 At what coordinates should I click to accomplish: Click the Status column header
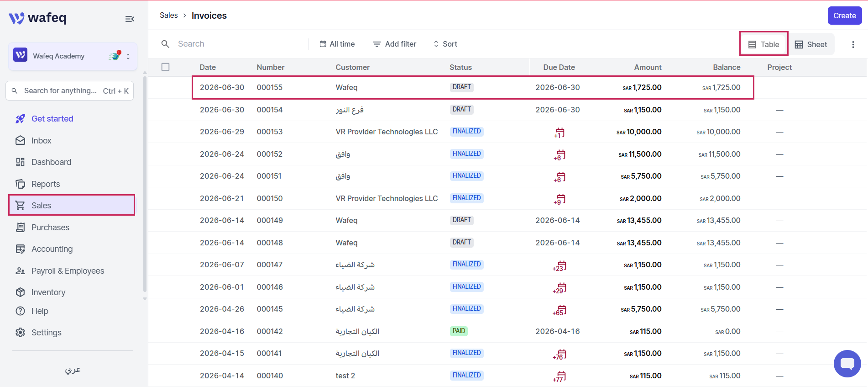pyautogui.click(x=460, y=67)
